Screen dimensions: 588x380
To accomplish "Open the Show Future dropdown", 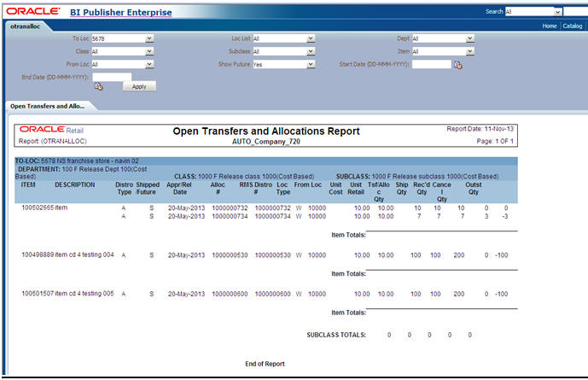I will coord(311,64).
